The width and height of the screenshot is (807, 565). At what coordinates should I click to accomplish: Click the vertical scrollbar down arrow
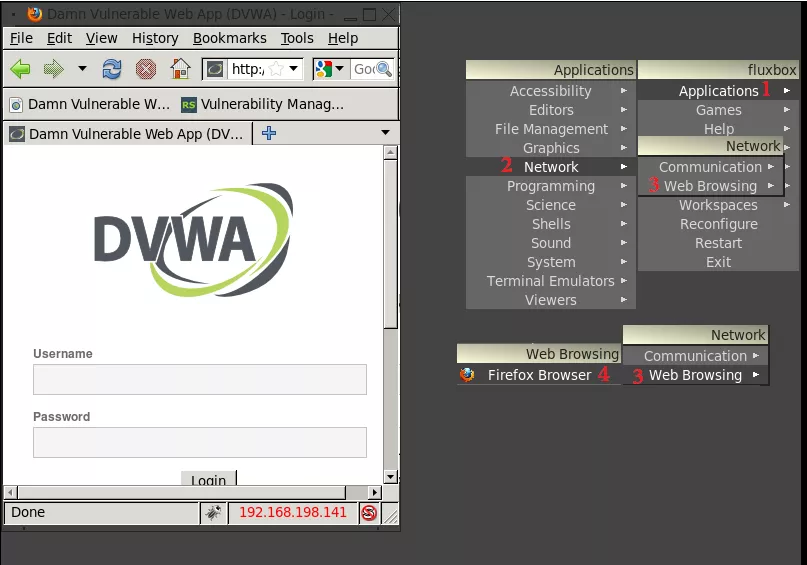(x=391, y=477)
